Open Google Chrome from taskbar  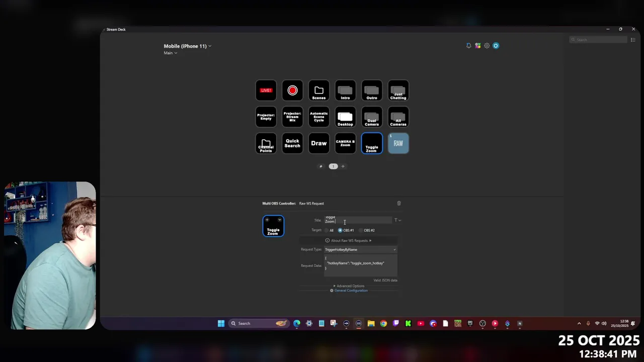coord(383,323)
